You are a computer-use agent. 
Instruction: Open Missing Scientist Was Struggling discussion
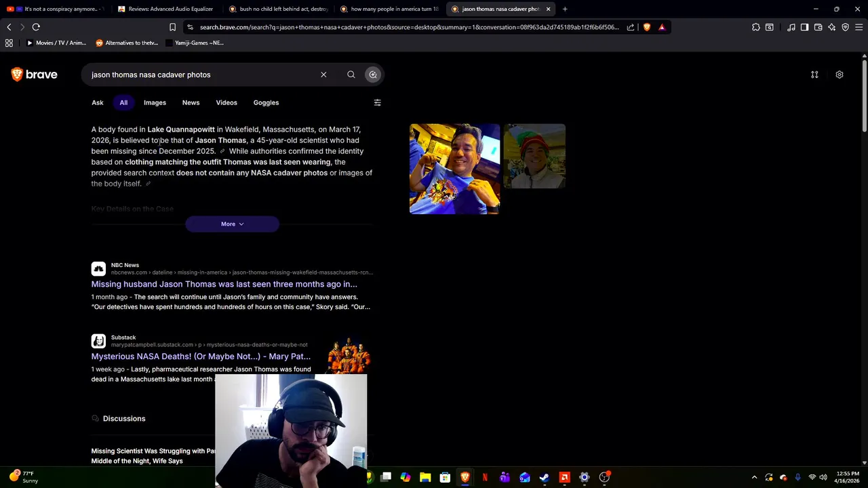tap(153, 455)
